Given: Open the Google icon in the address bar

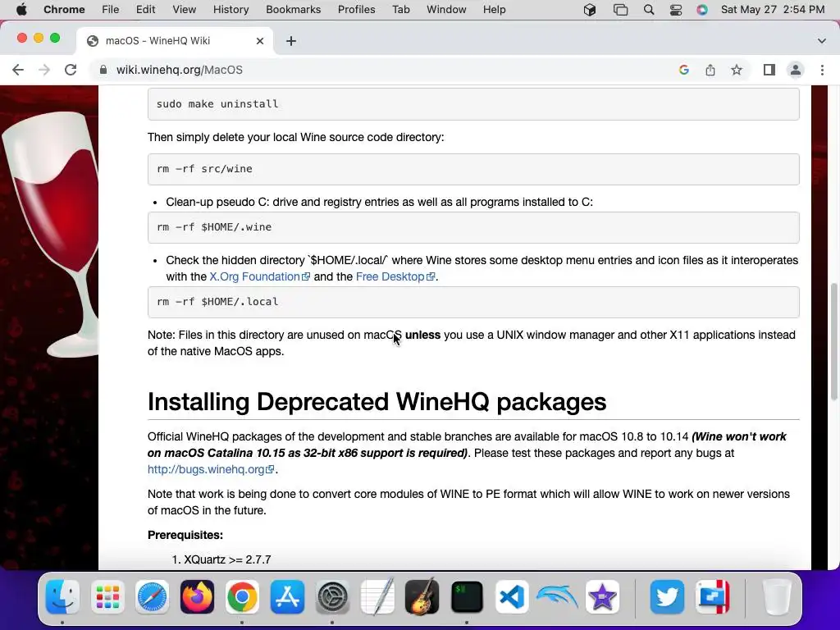Looking at the screenshot, I should point(683,70).
